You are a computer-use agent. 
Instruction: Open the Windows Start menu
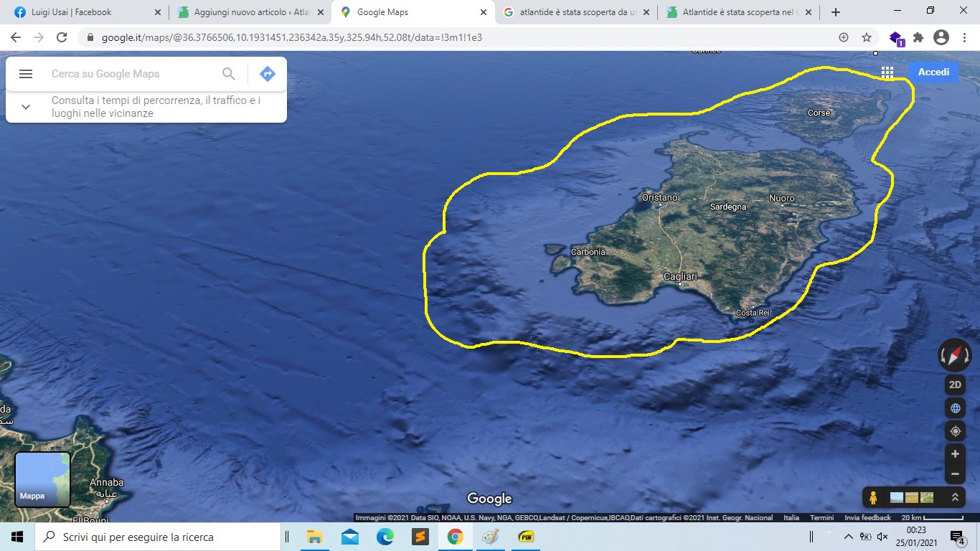click(x=17, y=537)
